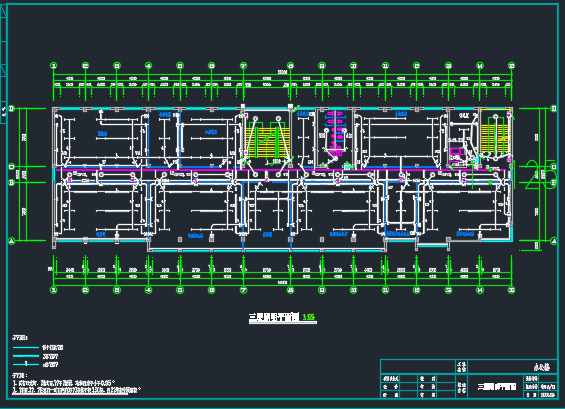This screenshot has height=409, width=565.
Task: Select the top axis bubble numbered 8
Action: pyautogui.click(x=290, y=66)
